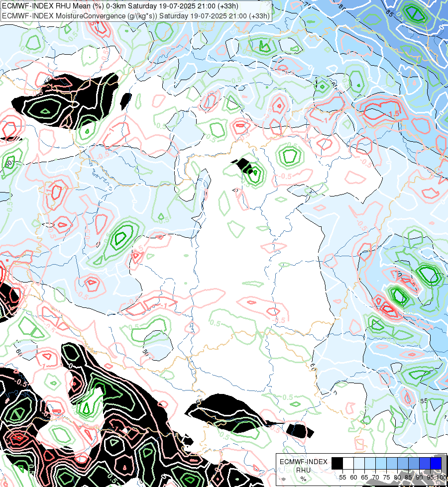Select the RHU Mean title line
This screenshot has width=448, height=487.
click(120, 6)
